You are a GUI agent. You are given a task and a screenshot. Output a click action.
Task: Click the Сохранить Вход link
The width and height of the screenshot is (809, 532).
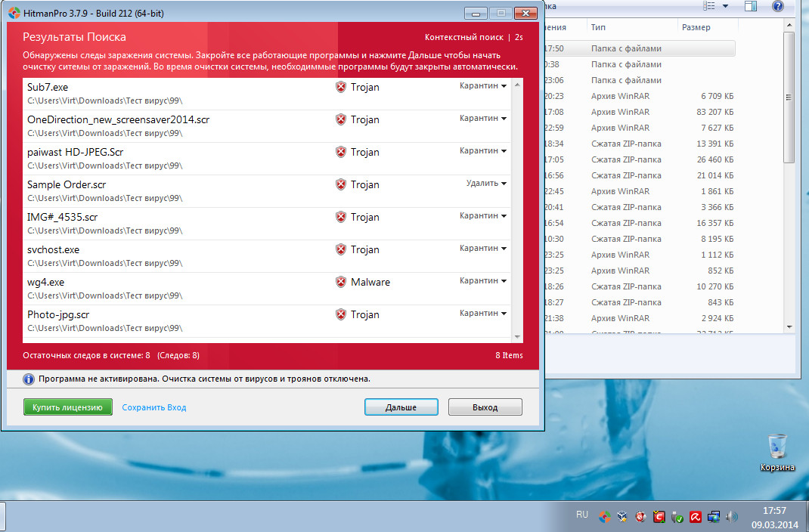click(x=153, y=407)
